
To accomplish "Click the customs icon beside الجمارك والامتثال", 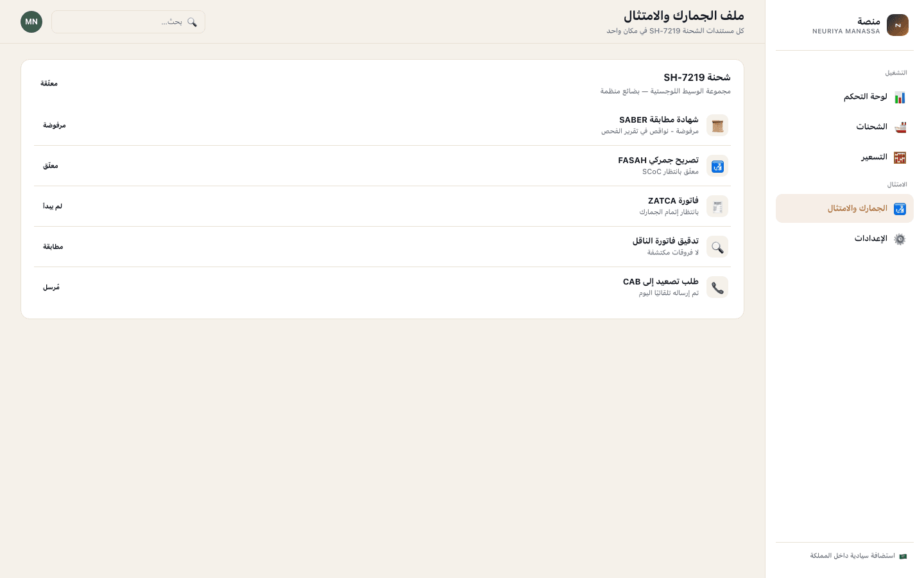I will [900, 209].
